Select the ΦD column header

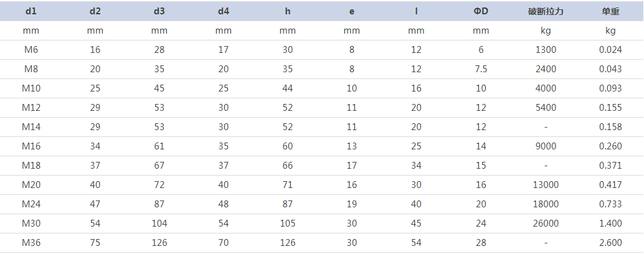click(481, 11)
